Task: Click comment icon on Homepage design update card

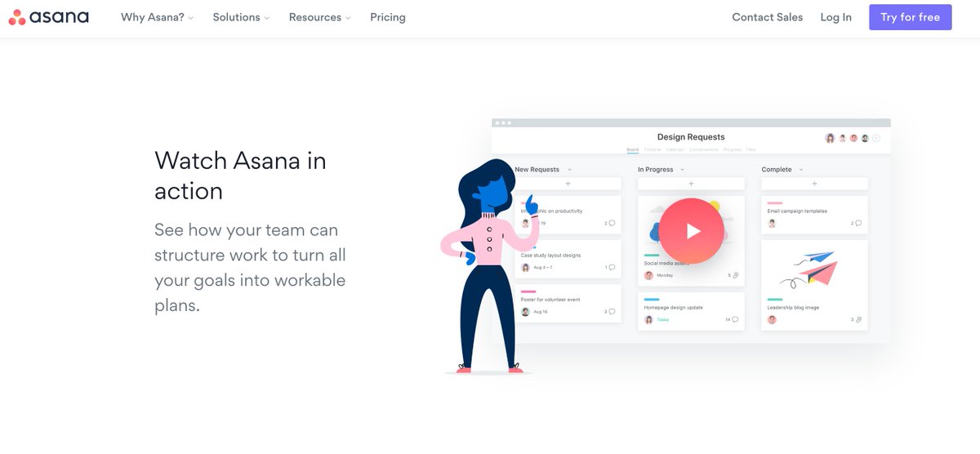Action: click(x=735, y=319)
